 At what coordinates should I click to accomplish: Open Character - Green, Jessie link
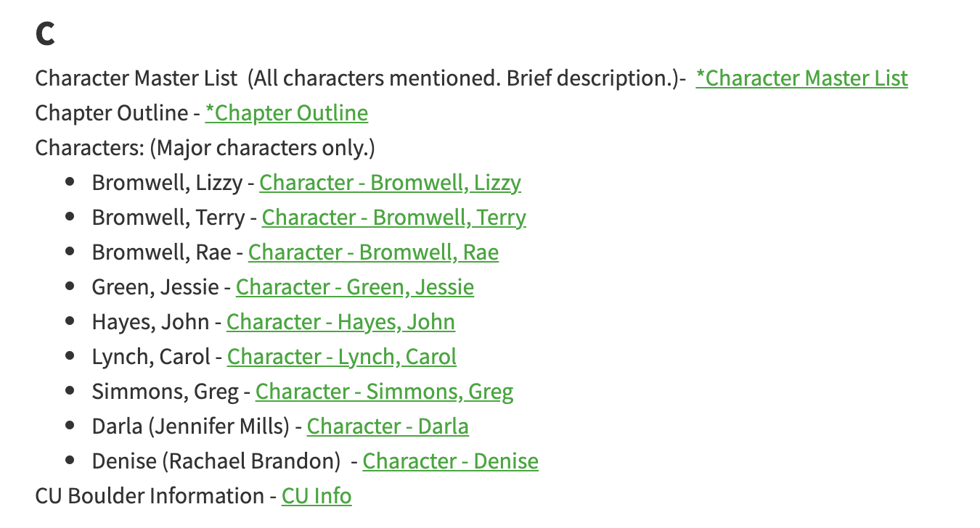355,286
